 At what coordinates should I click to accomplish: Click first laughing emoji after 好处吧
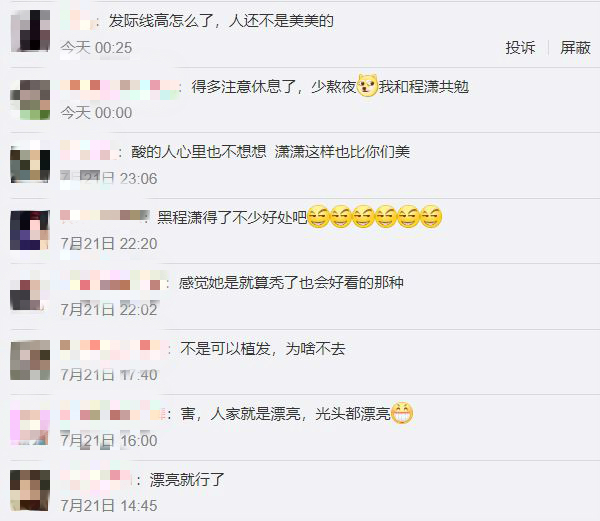(318, 217)
